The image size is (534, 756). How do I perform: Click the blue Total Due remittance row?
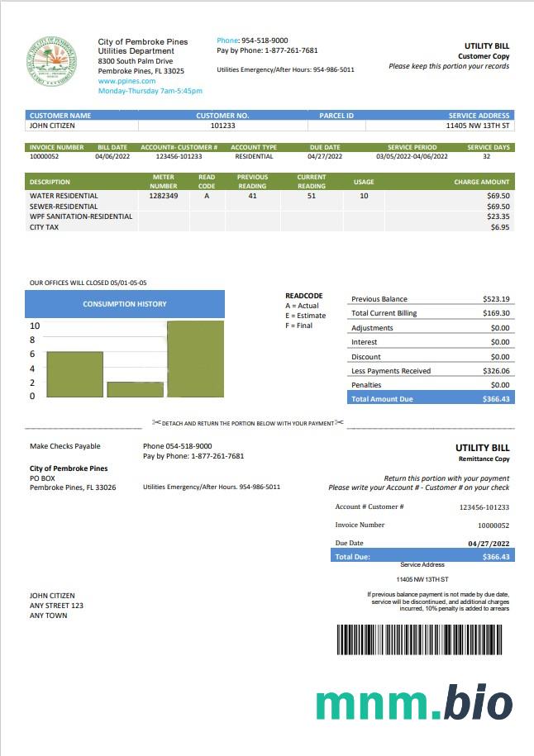click(422, 557)
